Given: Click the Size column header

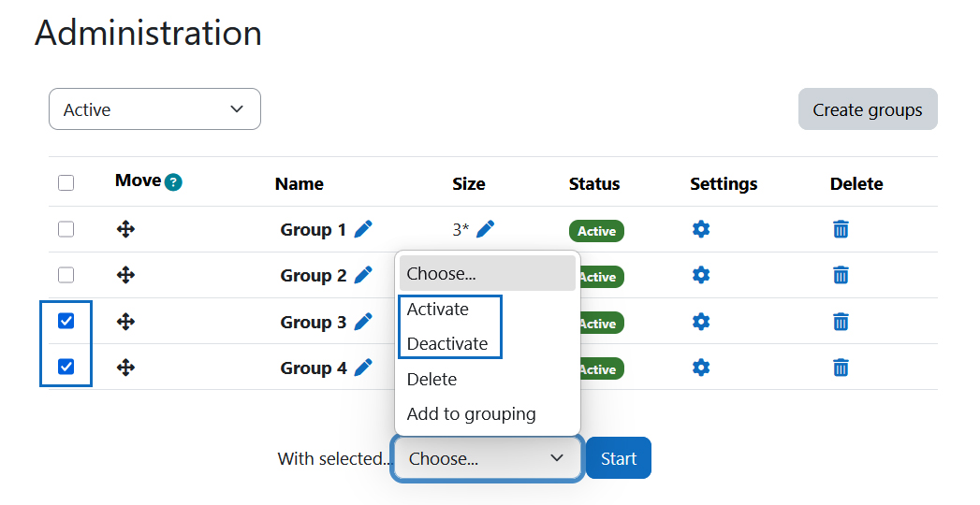Looking at the screenshot, I should coord(469,183).
